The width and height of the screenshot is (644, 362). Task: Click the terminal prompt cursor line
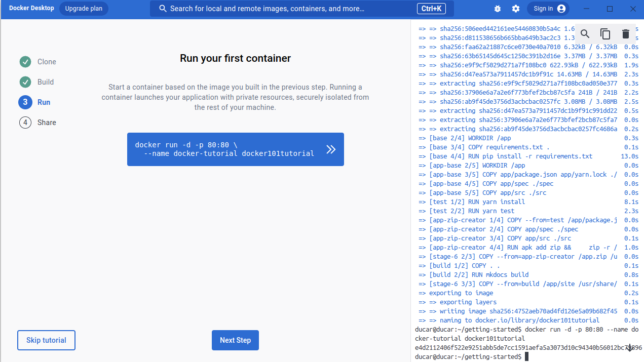472,357
